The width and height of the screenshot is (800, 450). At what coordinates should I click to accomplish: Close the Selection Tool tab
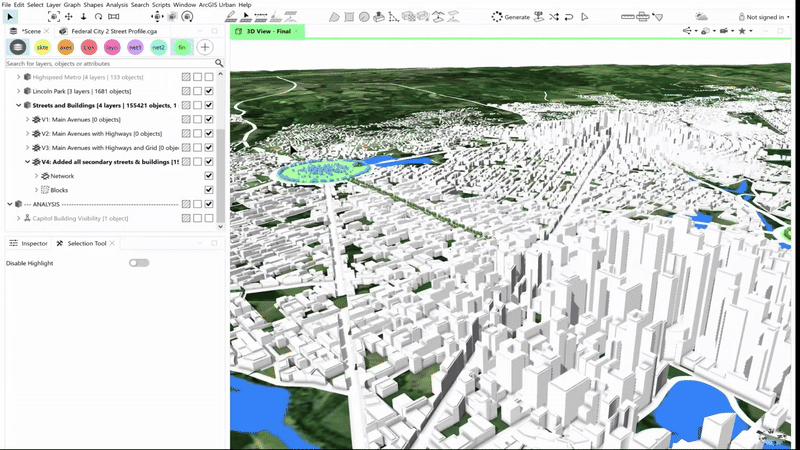coord(112,243)
